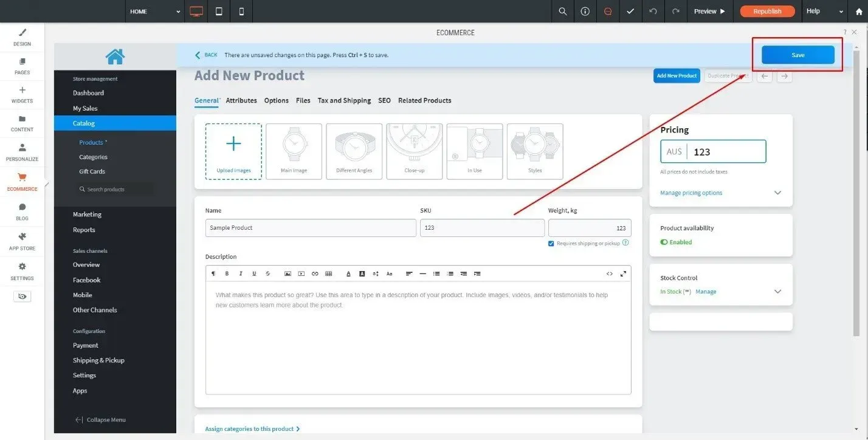Viewport: 868px width, 440px height.
Task: Open Pages in left sidebar
Action: click(x=22, y=66)
